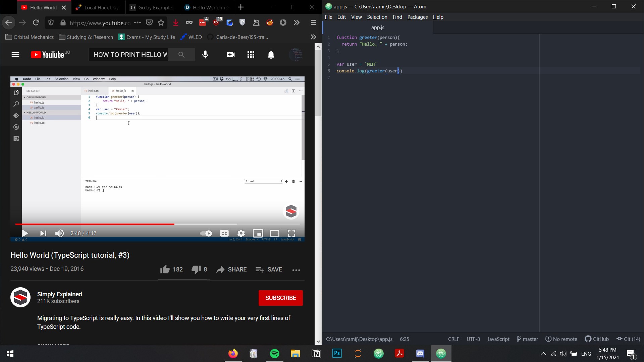Open YouTube video settings gear
The height and width of the screenshot is (362, 644).
coord(241,233)
